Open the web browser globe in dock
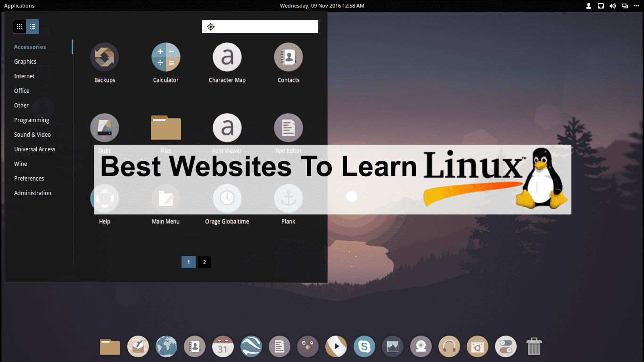 [x=166, y=347]
